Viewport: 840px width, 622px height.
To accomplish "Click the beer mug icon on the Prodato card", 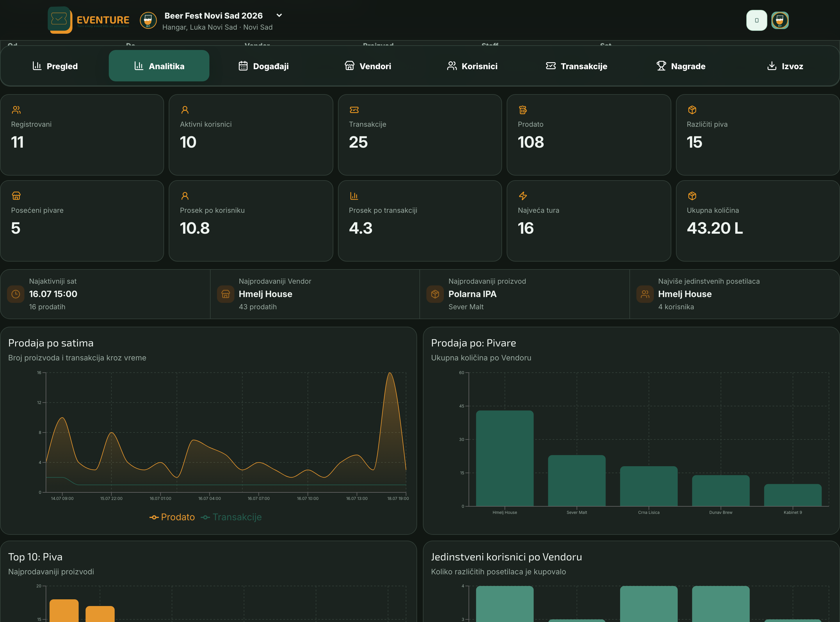I will click(523, 110).
